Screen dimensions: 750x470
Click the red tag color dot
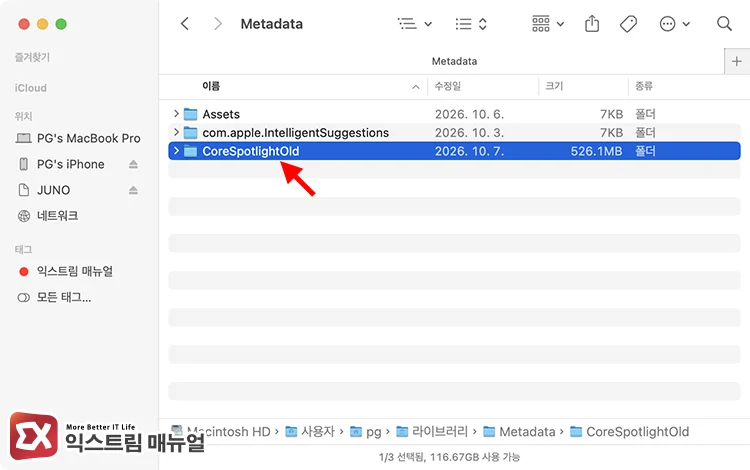(x=23, y=272)
